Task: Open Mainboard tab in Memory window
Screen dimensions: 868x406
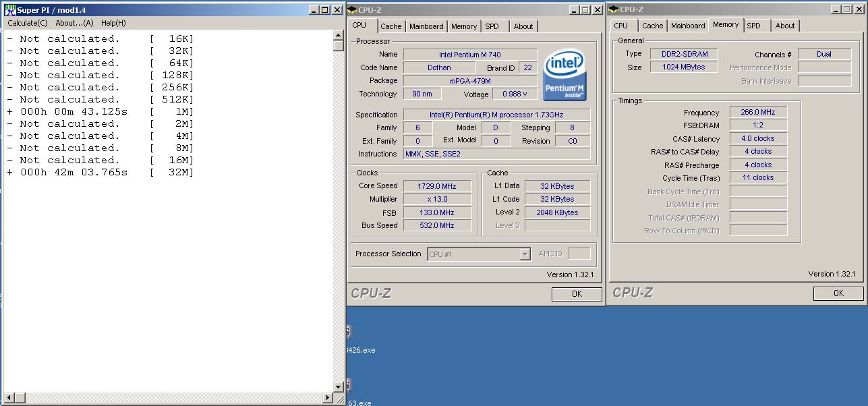Action: pos(688,26)
